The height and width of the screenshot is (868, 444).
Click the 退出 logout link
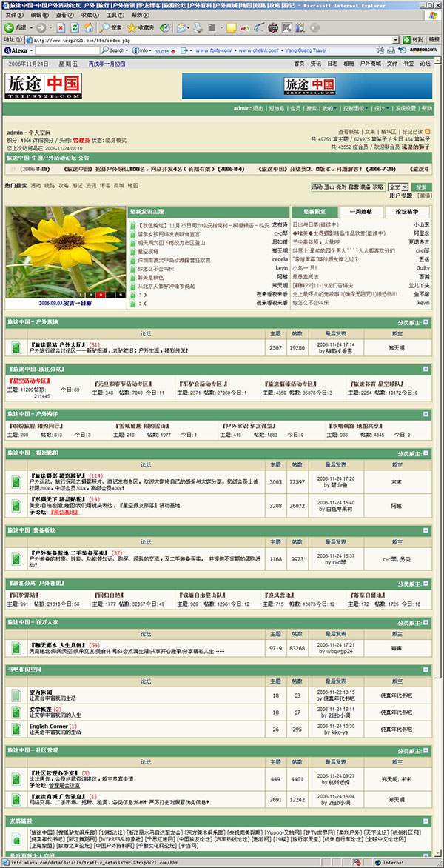pyautogui.click(x=258, y=108)
